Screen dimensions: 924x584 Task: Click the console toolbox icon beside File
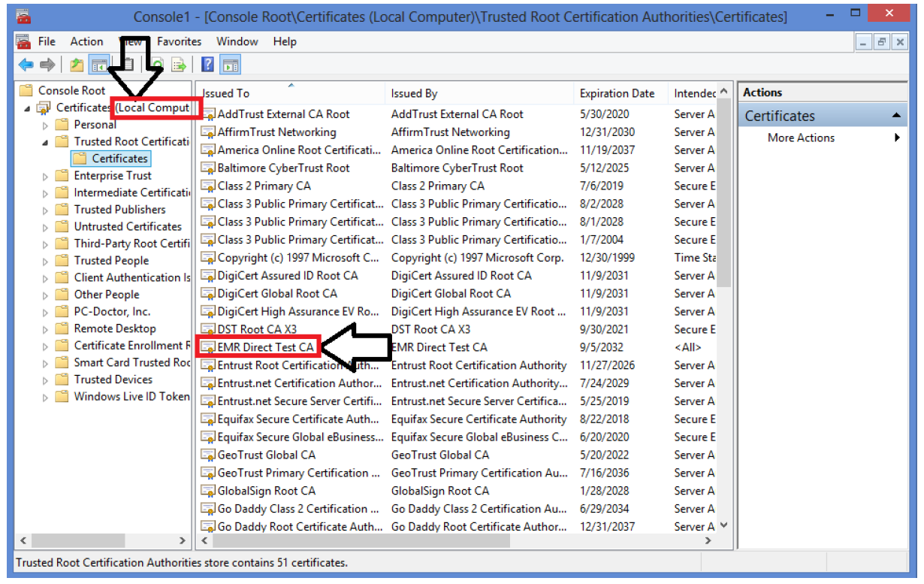click(x=23, y=41)
